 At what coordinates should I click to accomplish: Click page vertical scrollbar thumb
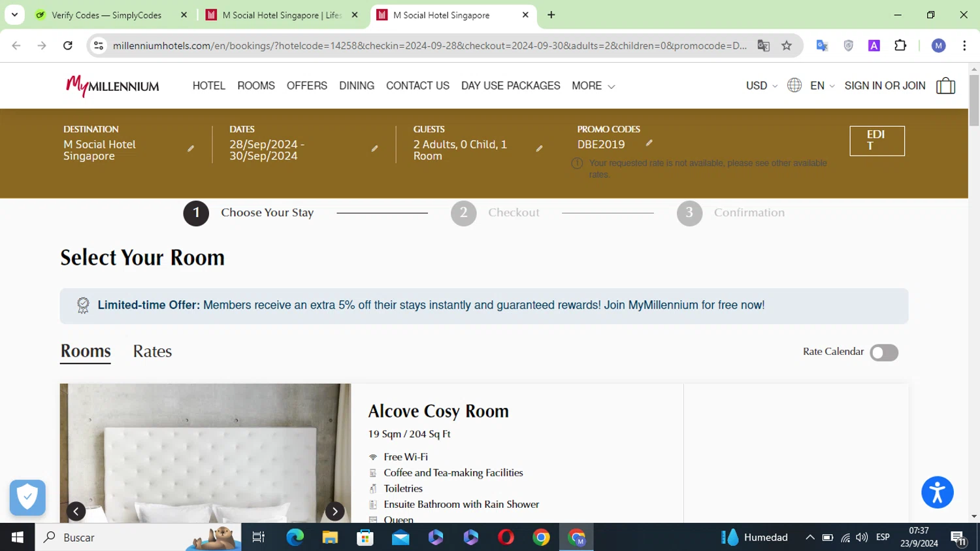974,100
